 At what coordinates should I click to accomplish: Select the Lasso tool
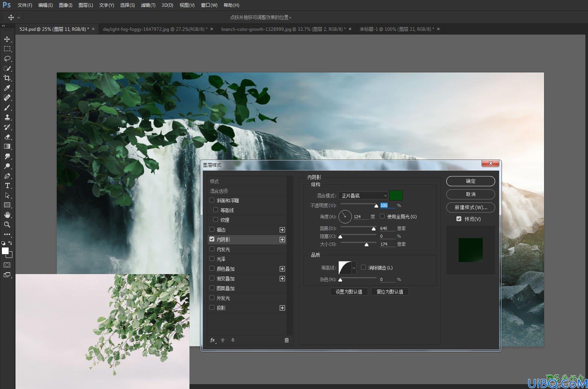click(x=7, y=59)
